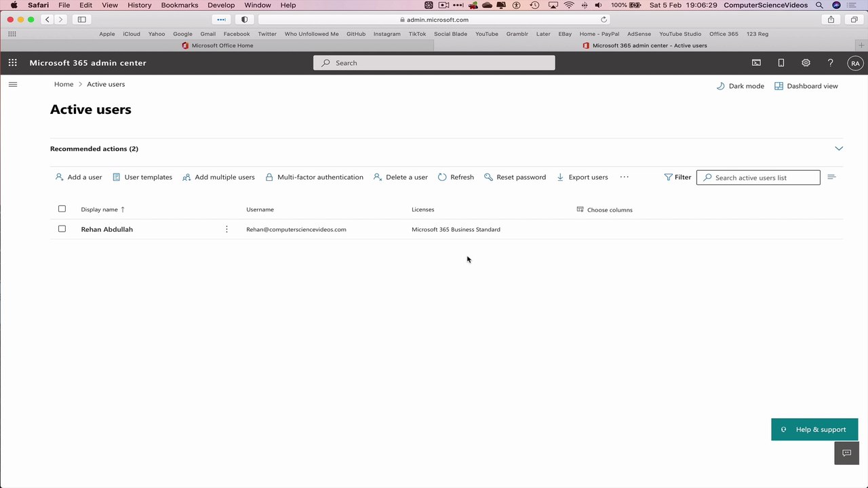Reload page from the address bar
Viewport: 868px width, 488px height.
pyautogui.click(x=604, y=20)
